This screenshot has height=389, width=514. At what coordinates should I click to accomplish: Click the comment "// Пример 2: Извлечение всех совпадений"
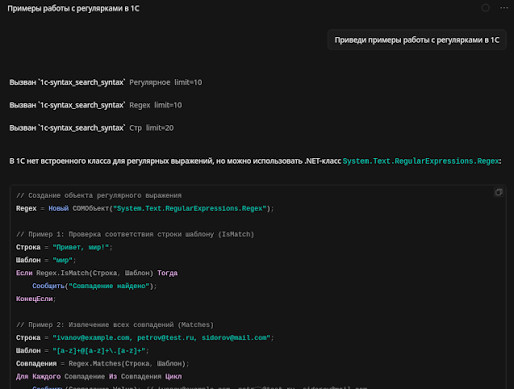pyautogui.click(x=115, y=325)
